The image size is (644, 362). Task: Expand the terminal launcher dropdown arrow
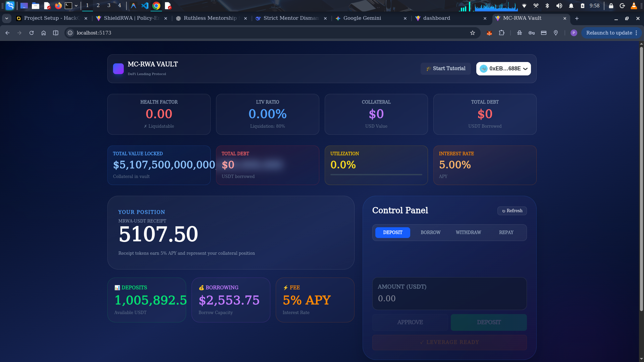[76, 5]
